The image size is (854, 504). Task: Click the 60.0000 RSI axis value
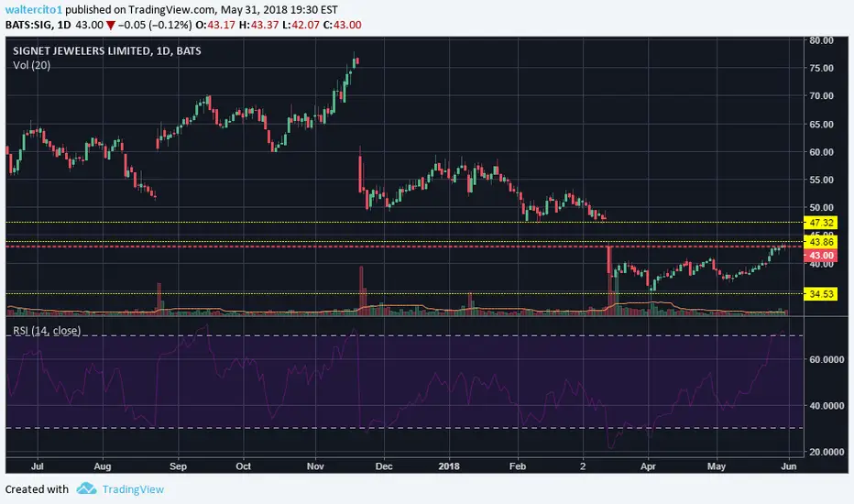[827, 359]
